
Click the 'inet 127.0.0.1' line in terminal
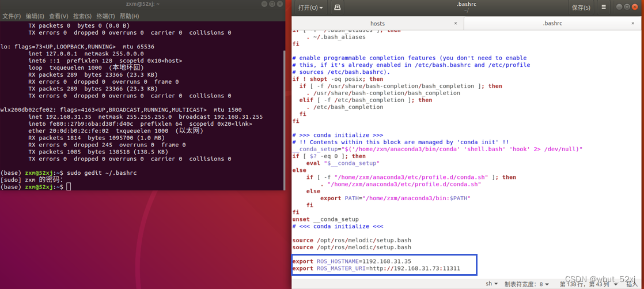86,54
